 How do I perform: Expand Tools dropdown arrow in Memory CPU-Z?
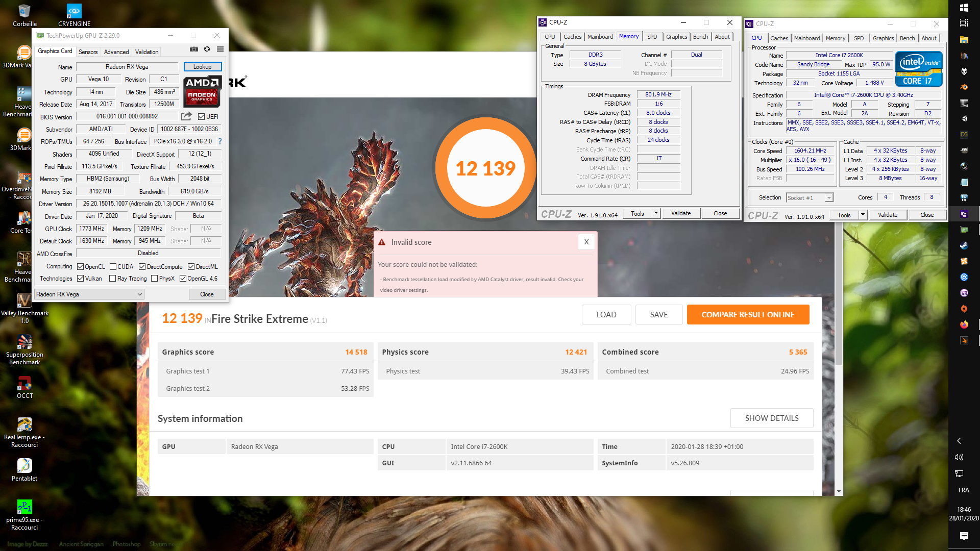pos(656,213)
